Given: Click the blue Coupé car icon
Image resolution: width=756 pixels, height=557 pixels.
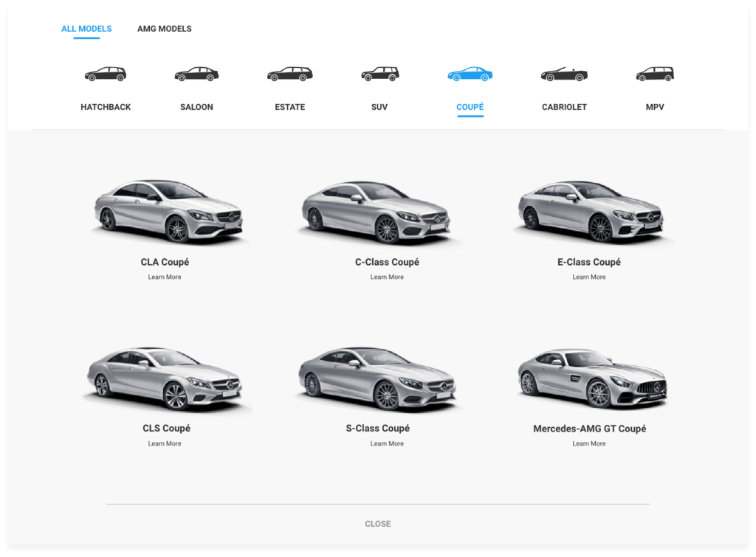Looking at the screenshot, I should coord(470,74).
